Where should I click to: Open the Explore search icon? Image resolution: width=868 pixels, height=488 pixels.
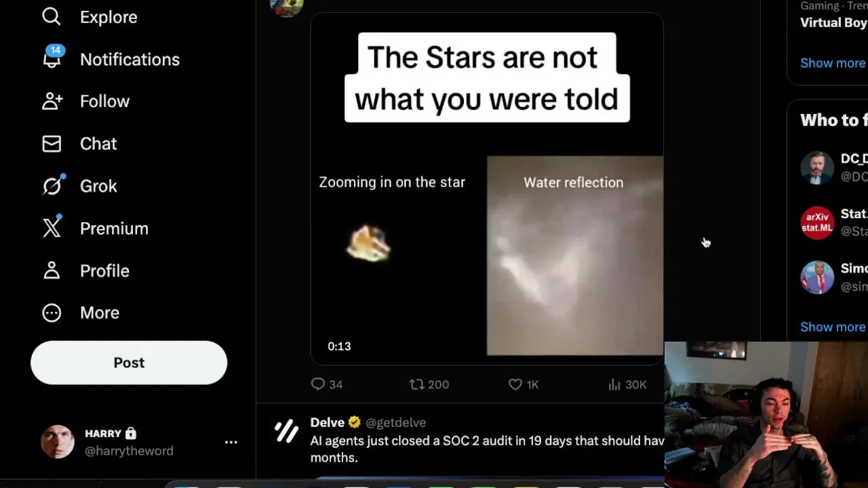[x=52, y=17]
